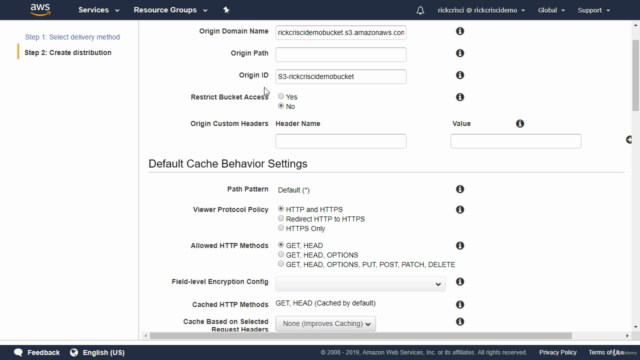Image resolution: width=640 pixels, height=360 pixels.
Task: Click the vertical scrollbar thumb
Action: 636,75
